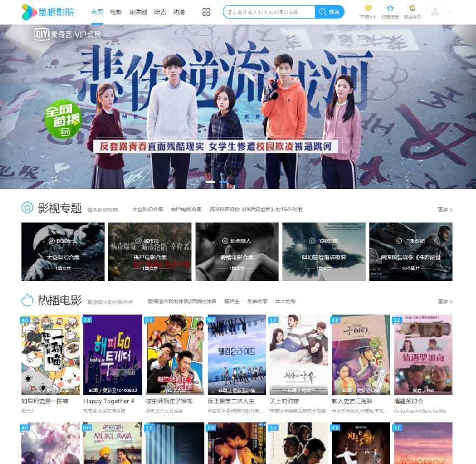Open the 太空科幻合集 topic card
Image resolution: width=476 pixels, height=464 pixels.
pos(63,252)
